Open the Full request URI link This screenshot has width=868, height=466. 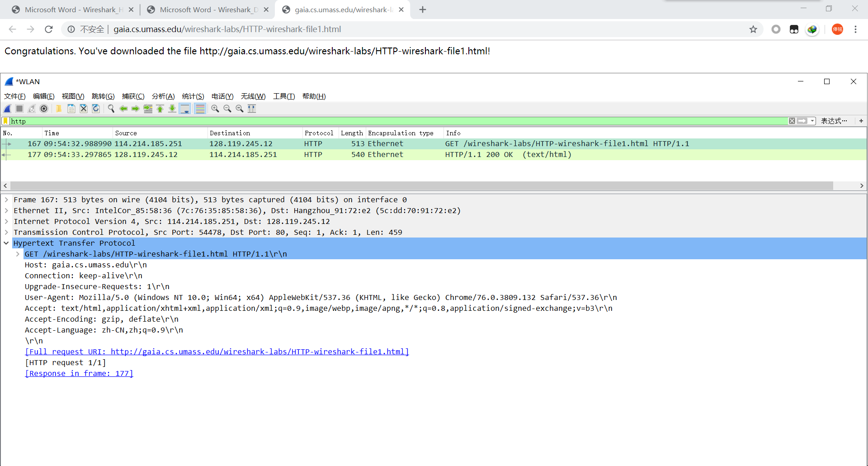pos(217,352)
